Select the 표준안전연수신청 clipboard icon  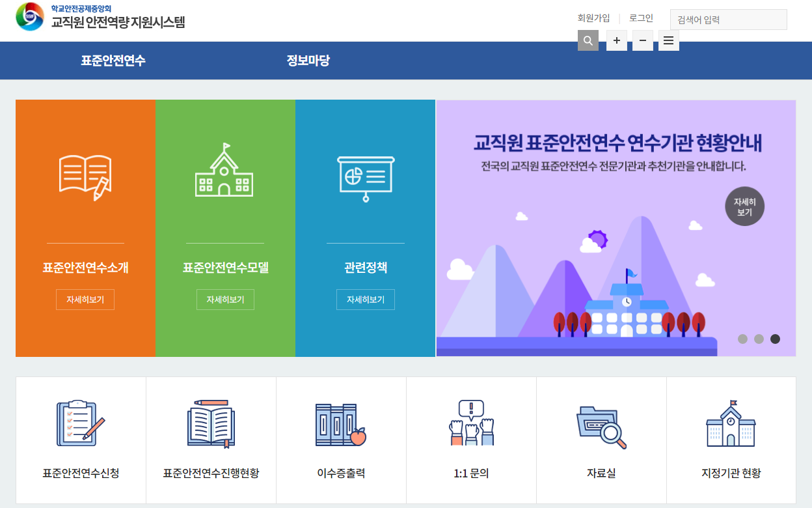click(81, 423)
